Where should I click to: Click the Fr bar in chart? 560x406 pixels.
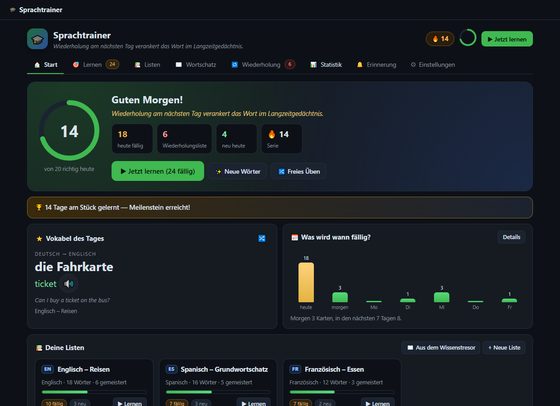click(509, 300)
